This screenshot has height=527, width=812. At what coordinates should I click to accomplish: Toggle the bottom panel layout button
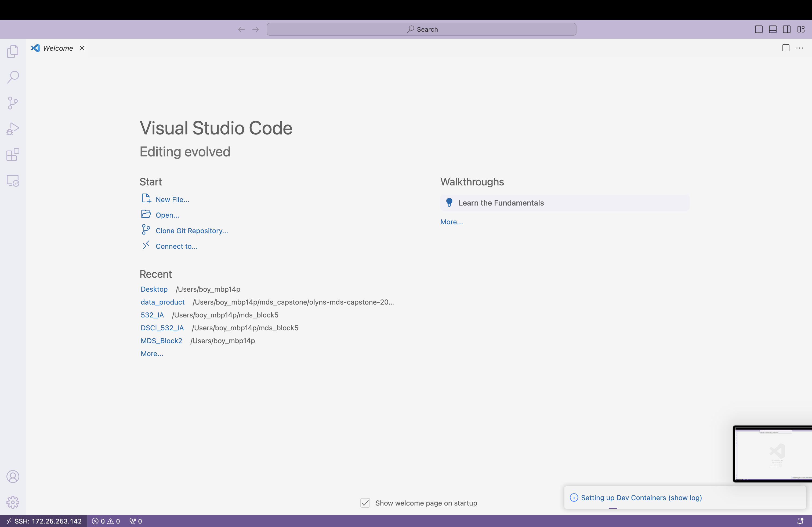click(x=773, y=29)
